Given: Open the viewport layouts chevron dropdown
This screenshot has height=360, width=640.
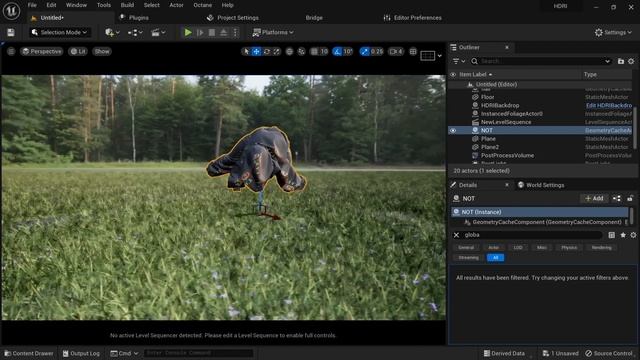Looking at the screenshot, I should tap(440, 56).
